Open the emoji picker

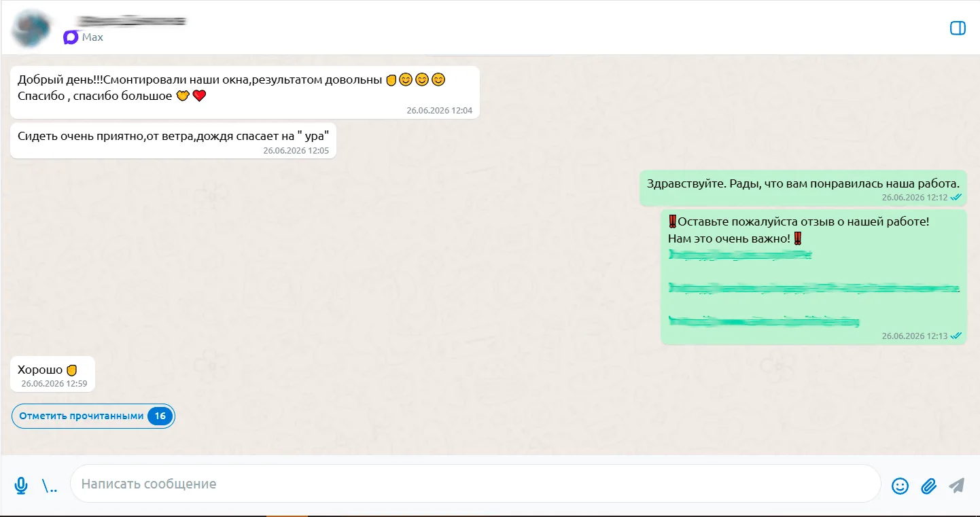[900, 486]
